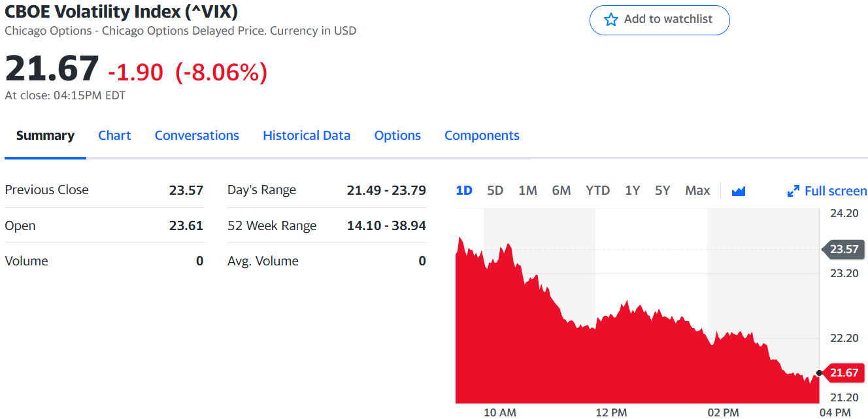The image size is (868, 419).
Task: Click the 12 PM x-axis label
Action: click(x=611, y=412)
